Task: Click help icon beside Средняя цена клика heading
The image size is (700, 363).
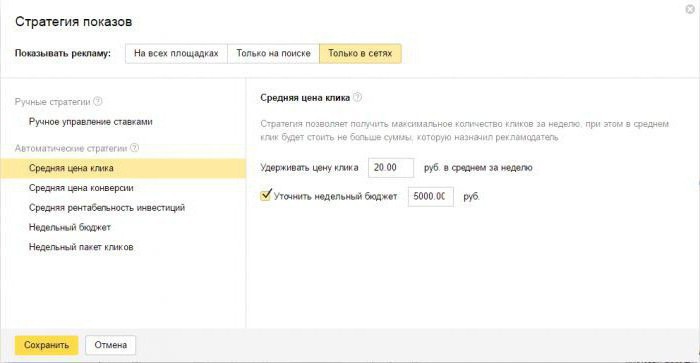Action: 357,97
